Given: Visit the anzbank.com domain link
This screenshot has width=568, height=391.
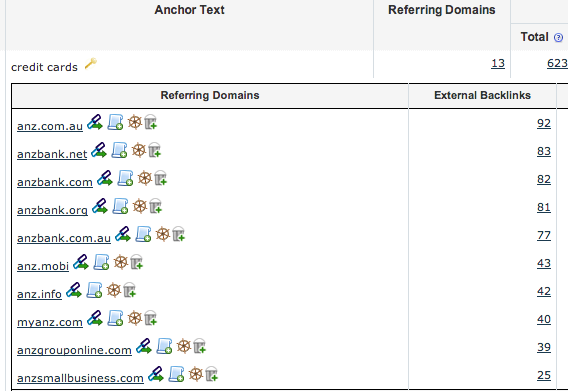Looking at the screenshot, I should point(55,182).
